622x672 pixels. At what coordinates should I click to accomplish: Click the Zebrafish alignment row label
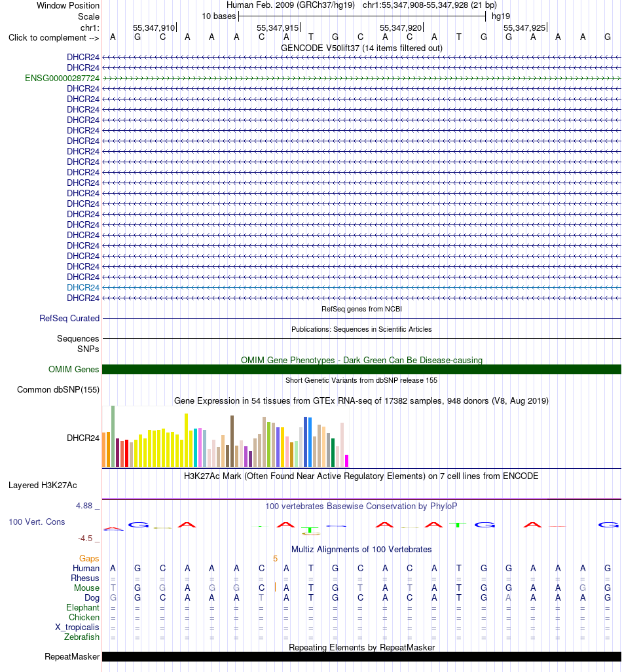coord(82,637)
